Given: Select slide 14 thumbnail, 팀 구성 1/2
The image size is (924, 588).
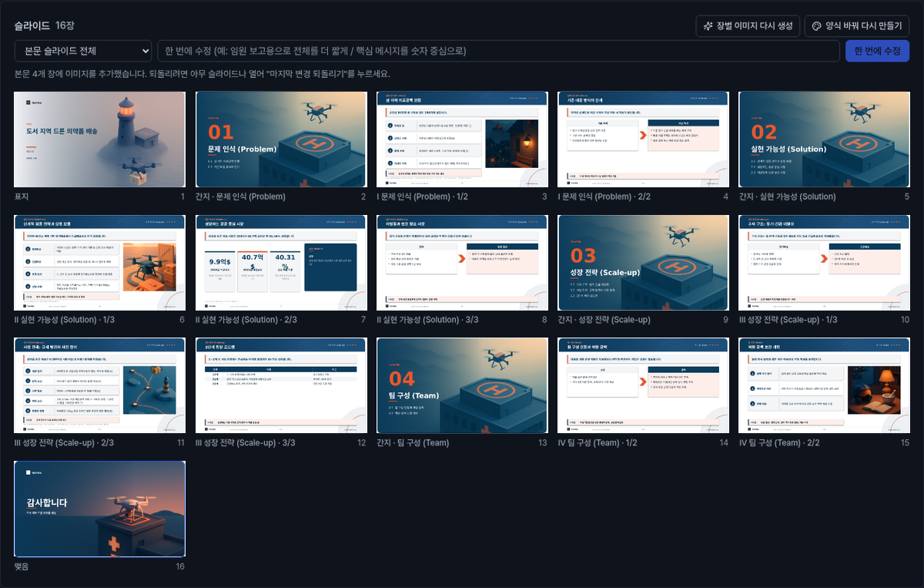Looking at the screenshot, I should pos(643,386).
